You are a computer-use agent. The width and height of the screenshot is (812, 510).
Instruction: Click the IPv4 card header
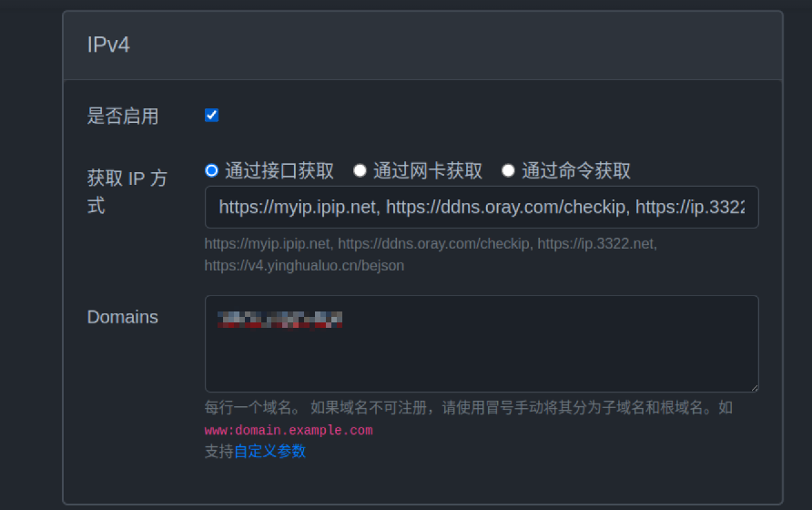422,45
